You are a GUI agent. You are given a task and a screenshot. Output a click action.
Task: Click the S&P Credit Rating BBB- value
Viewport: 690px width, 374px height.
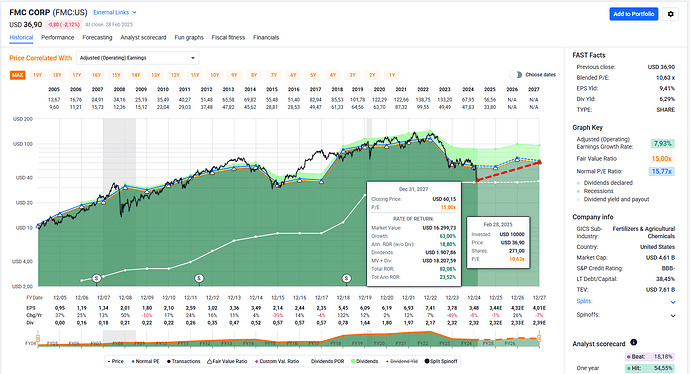[668, 268]
